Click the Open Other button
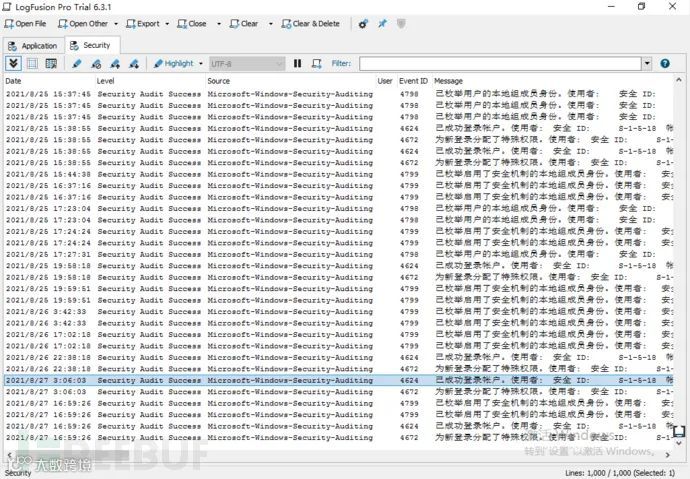This screenshot has width=690, height=479. (x=82, y=24)
